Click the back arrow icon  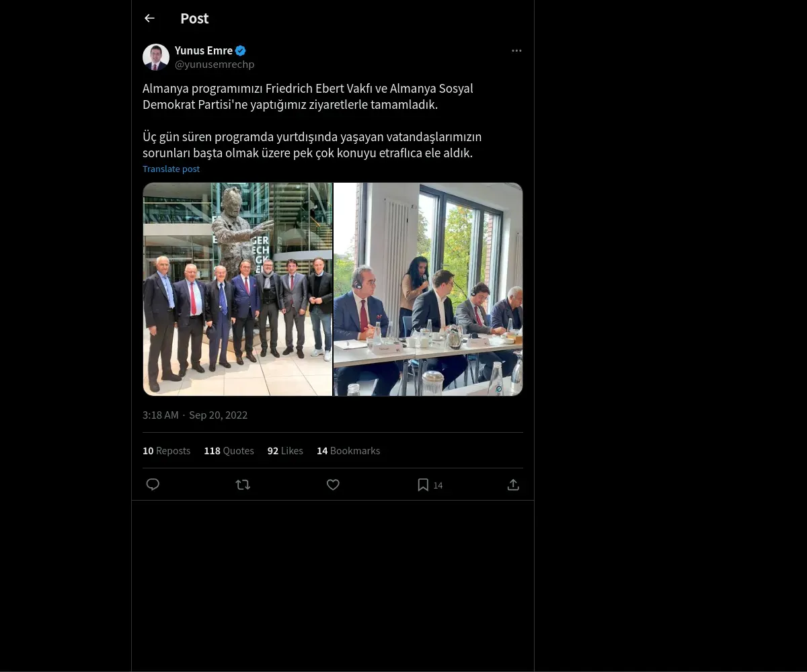pyautogui.click(x=149, y=19)
